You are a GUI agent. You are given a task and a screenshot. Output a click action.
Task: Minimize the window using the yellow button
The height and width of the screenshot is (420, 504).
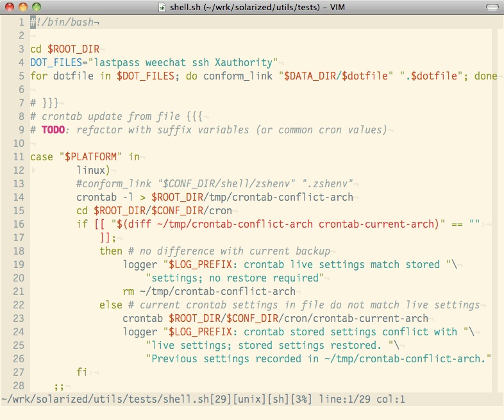click(x=23, y=7)
